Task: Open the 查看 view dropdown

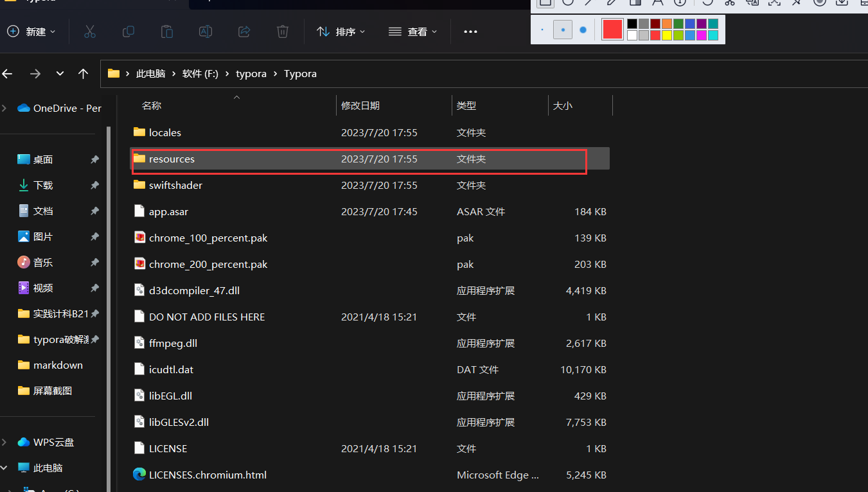Action: point(413,31)
